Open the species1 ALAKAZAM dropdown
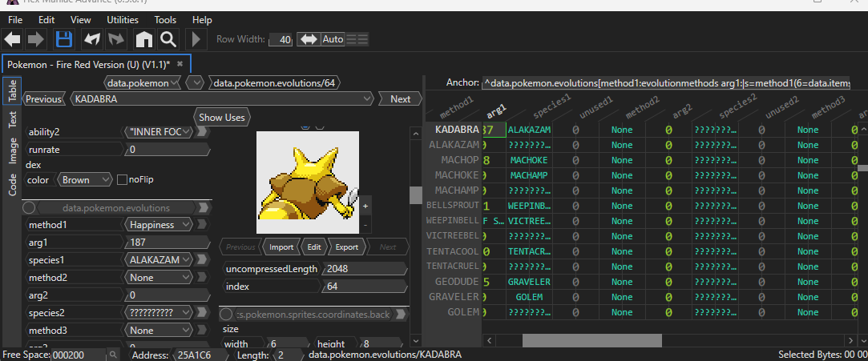Screen dimensions: 868x361 (159, 259)
